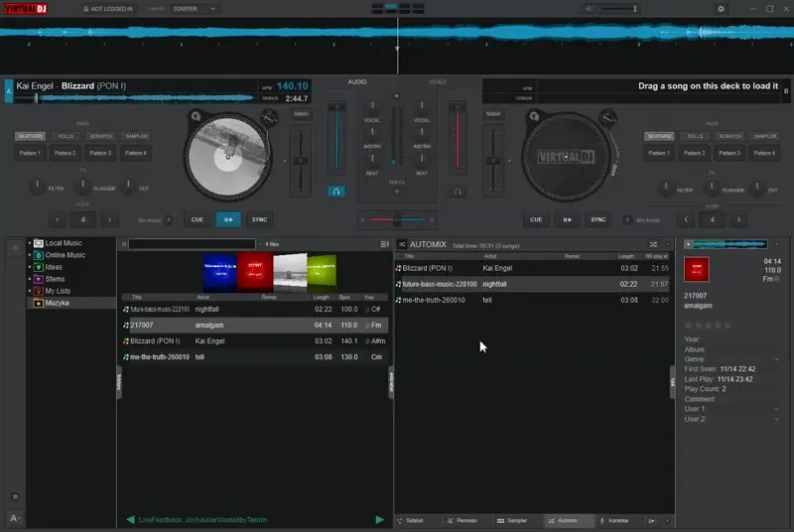Expand My Lists folder
The width and height of the screenshot is (794, 532).
click(x=30, y=291)
